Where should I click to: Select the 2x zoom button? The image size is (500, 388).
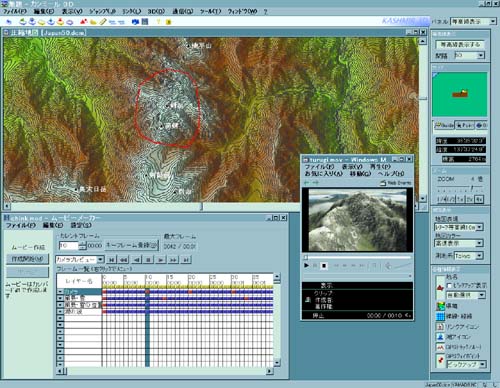469,199
